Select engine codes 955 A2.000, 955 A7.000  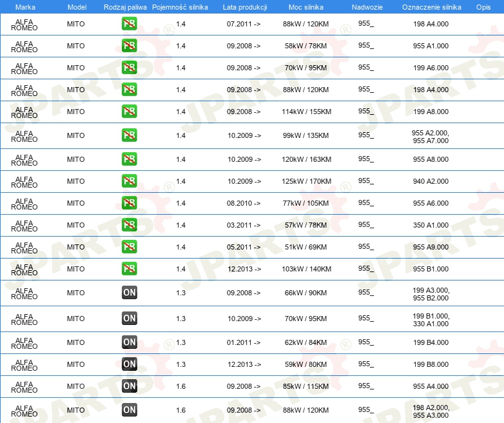(x=431, y=137)
